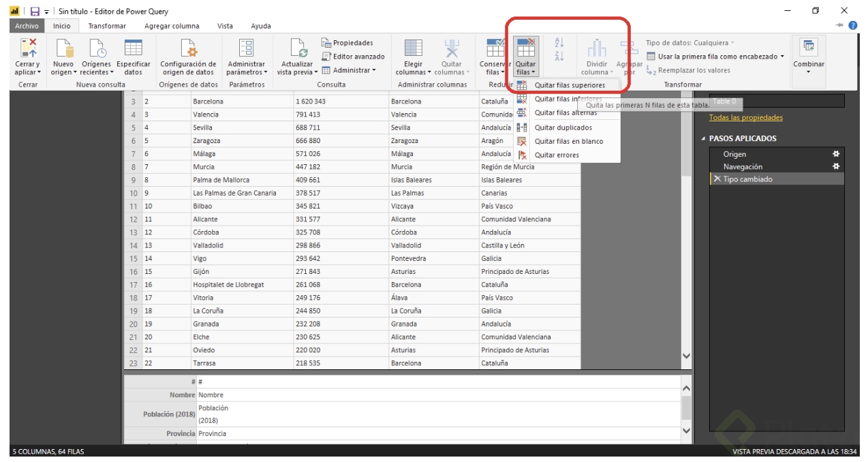Select the Región de Murcia cell
Viewport: 868px width, 462px height.
[529, 167]
